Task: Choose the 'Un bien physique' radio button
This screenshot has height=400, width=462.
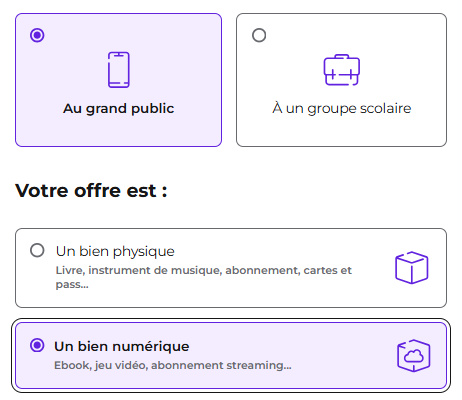Action: coord(37,250)
